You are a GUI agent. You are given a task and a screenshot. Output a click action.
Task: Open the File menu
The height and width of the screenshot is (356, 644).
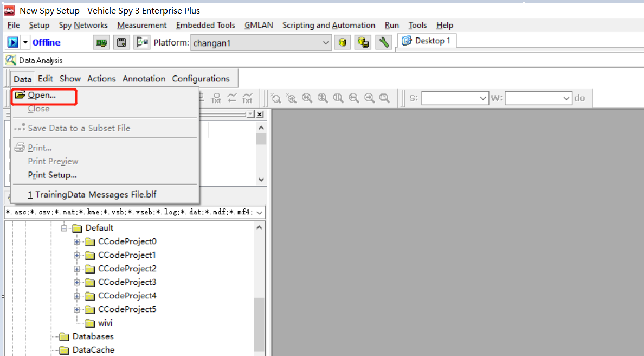pos(14,25)
